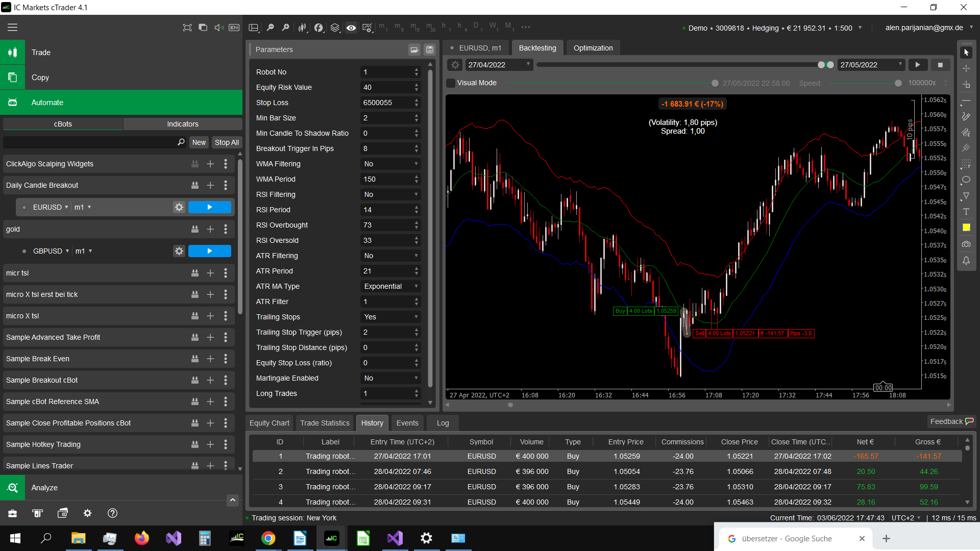Open backtest end date 27/05/2022 dropdown

tap(871, 65)
